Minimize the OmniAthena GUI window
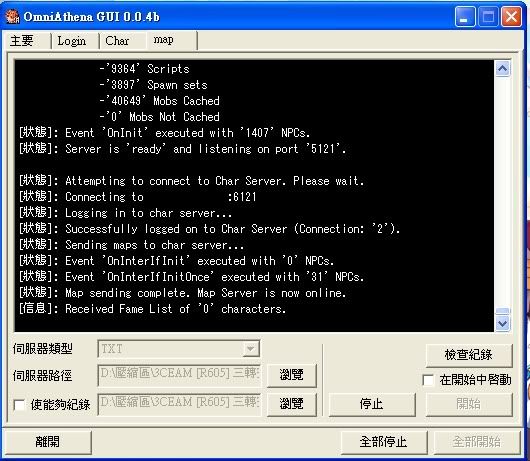 [465, 17]
